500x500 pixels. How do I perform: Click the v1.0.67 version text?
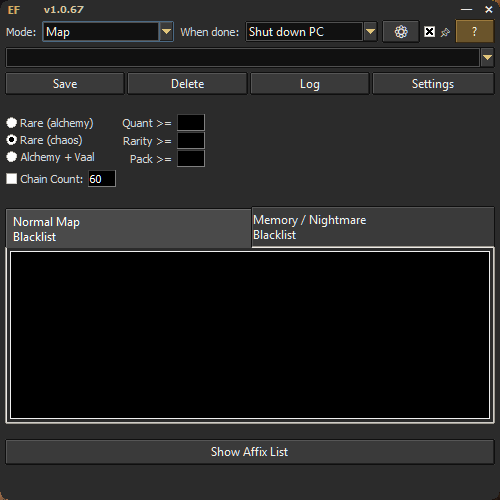[64, 10]
